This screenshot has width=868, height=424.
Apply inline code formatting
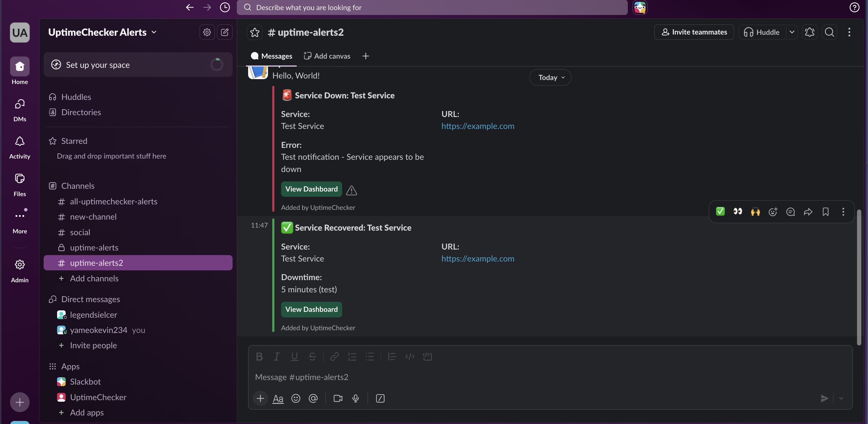[410, 356]
